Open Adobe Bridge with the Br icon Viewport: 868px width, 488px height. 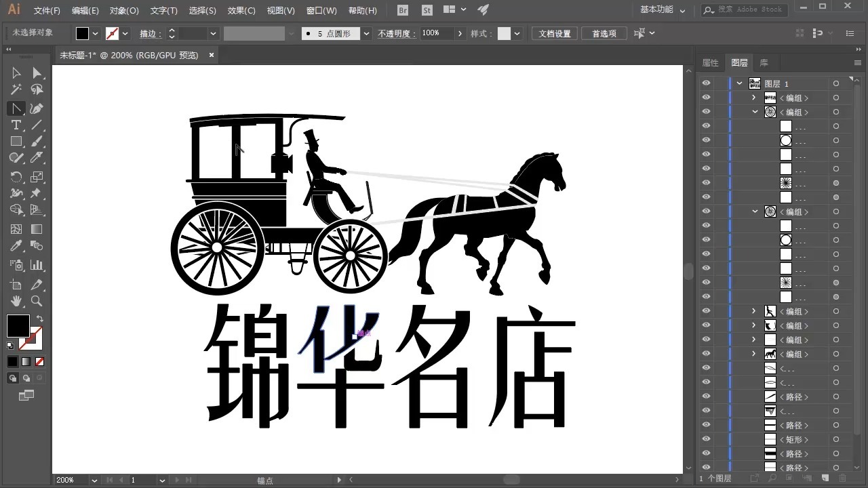pyautogui.click(x=402, y=10)
